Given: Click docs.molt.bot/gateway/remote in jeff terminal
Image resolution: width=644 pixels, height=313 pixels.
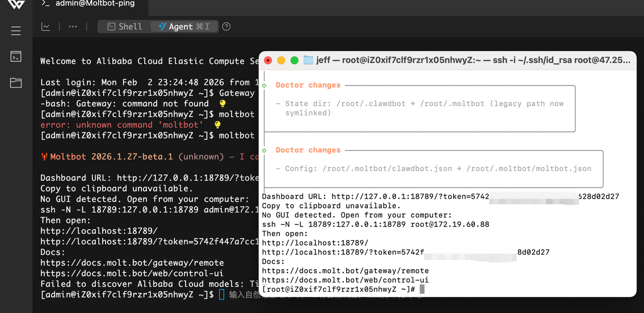Looking at the screenshot, I should coord(345,271).
